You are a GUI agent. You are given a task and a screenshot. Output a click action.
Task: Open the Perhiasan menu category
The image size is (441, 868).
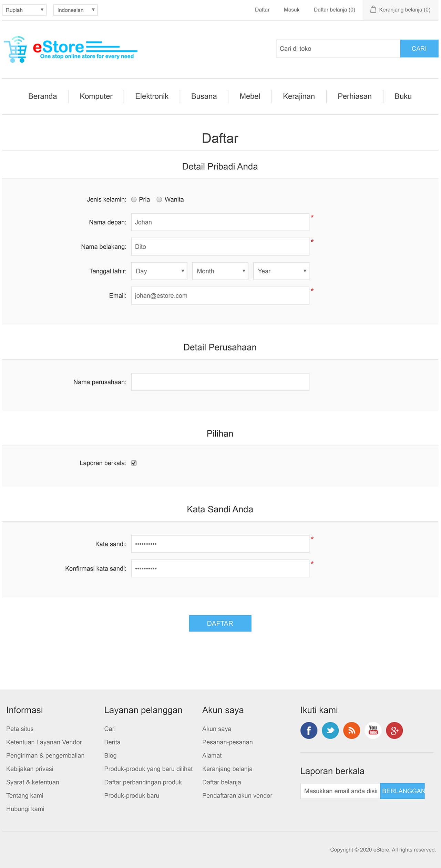tap(355, 96)
